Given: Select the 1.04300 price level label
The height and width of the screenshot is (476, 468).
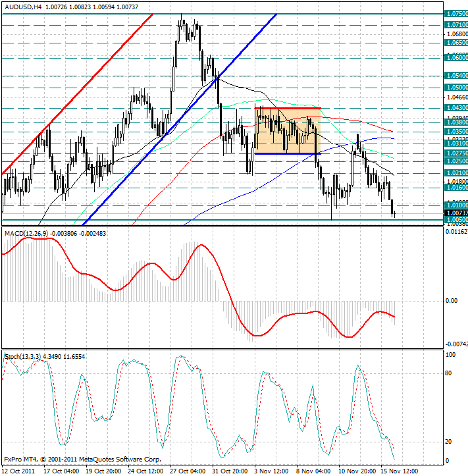Looking at the screenshot, I should click(x=456, y=108).
